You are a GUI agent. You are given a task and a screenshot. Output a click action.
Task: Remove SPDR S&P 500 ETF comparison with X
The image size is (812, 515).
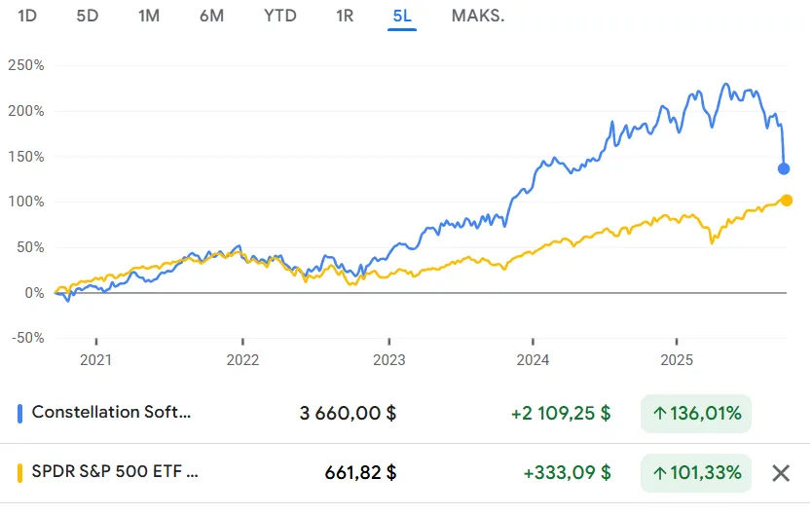[x=781, y=473]
